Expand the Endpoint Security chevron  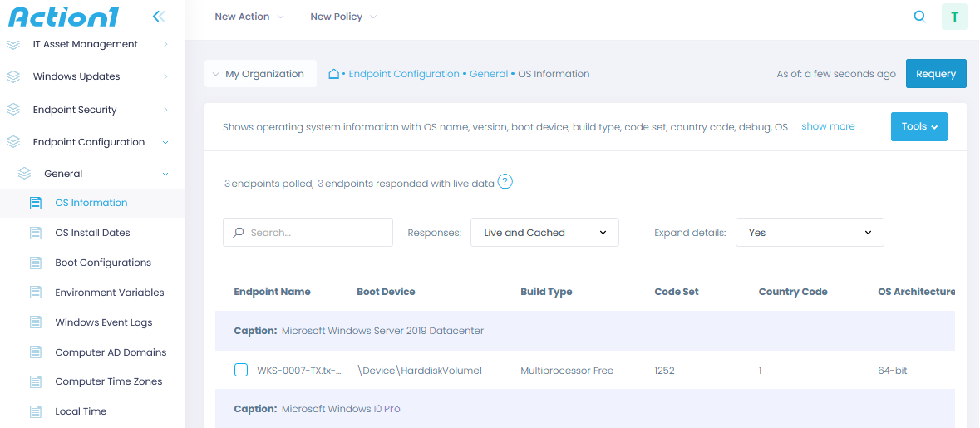165,110
